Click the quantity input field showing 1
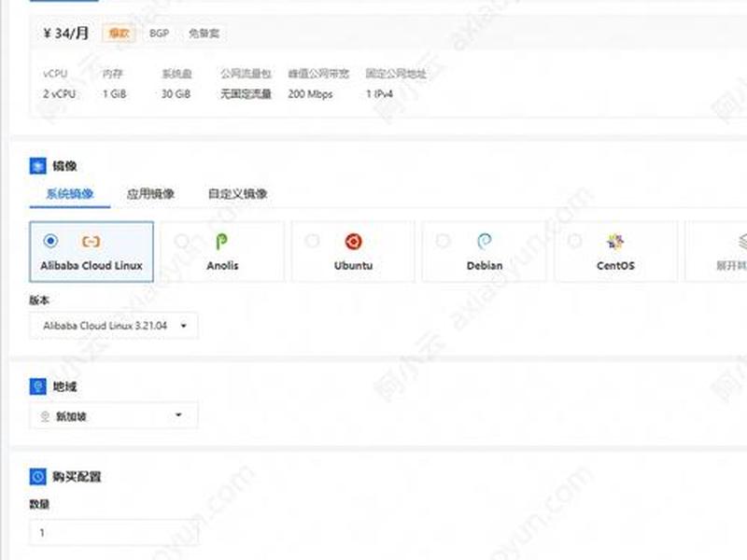Image resolution: width=747 pixels, height=560 pixels. tap(114, 532)
